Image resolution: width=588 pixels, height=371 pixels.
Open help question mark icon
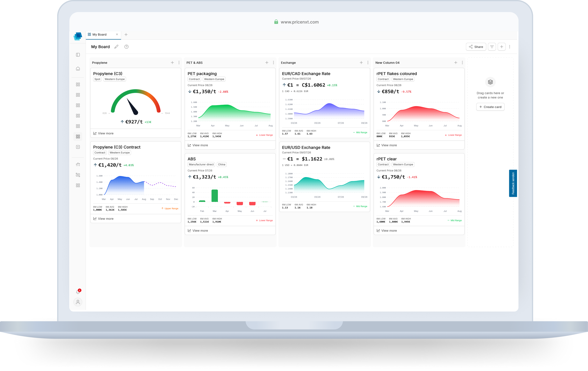pos(126,47)
